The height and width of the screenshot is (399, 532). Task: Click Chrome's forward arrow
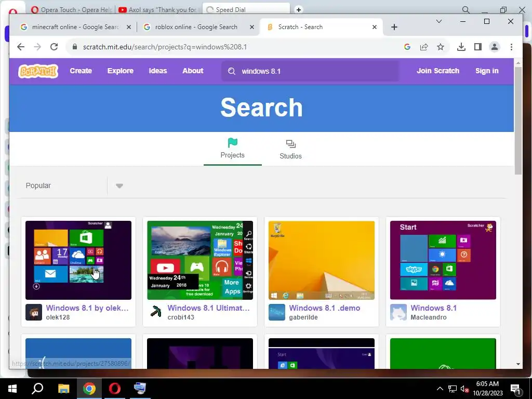pos(37,47)
